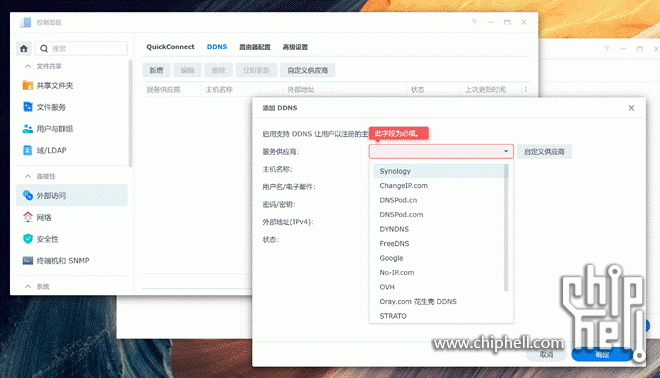This screenshot has height=378, width=660.
Task: Open Security shield icon in sidebar
Action: coord(28,239)
